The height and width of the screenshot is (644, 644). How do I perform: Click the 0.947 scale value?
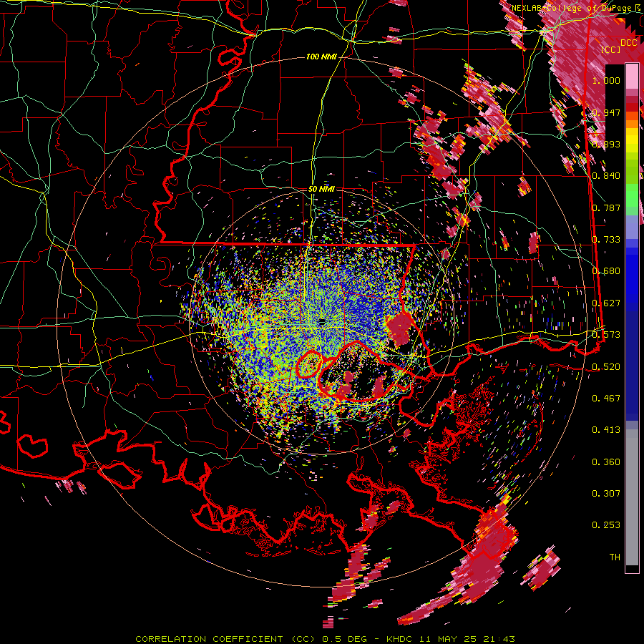click(x=606, y=112)
